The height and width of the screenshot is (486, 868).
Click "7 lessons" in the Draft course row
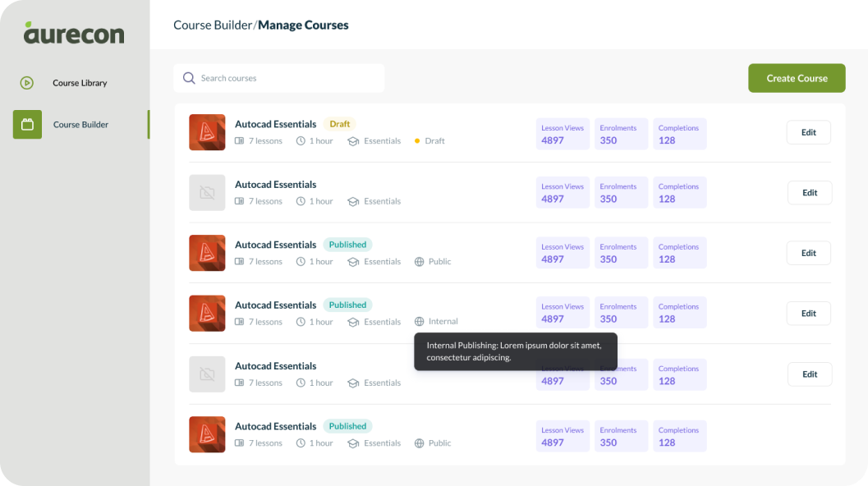pos(265,140)
